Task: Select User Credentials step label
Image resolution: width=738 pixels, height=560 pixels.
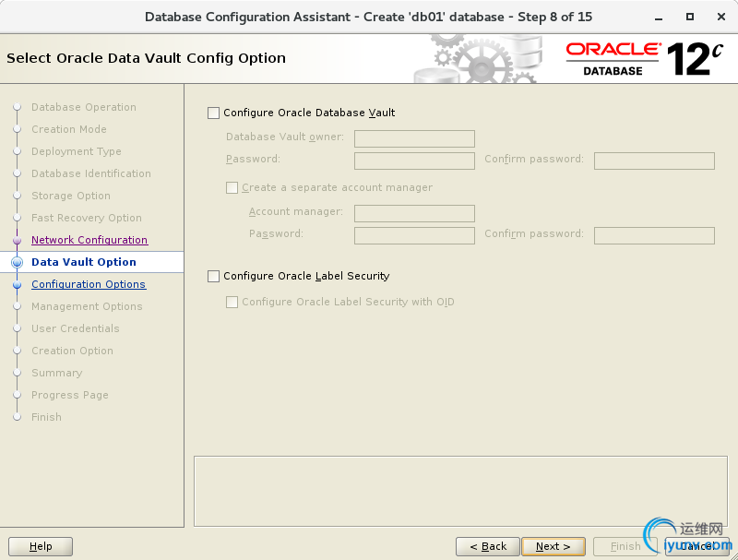Action: tap(76, 328)
